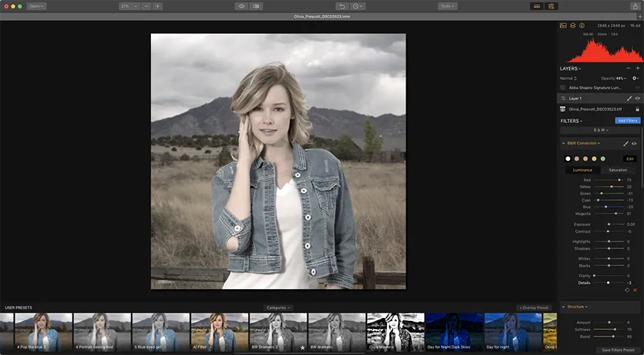Delete the filter using the red X
The height and width of the screenshot is (355, 644).
pos(635,290)
